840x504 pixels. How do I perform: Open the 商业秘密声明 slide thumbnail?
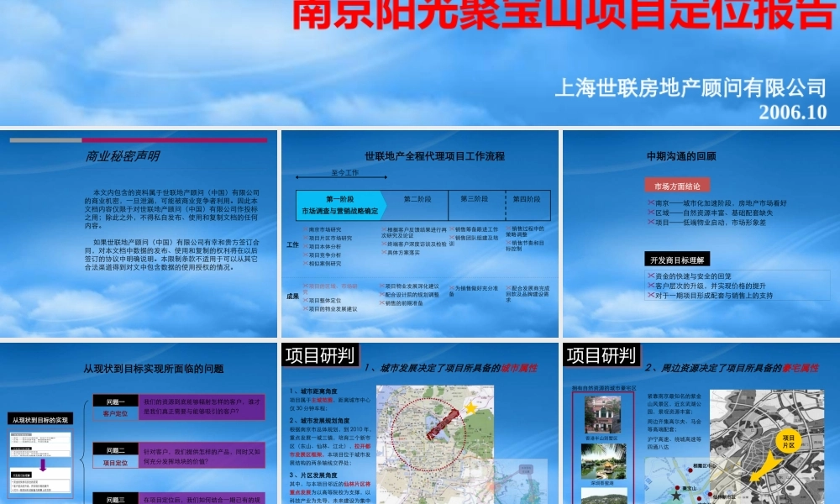tap(139, 234)
